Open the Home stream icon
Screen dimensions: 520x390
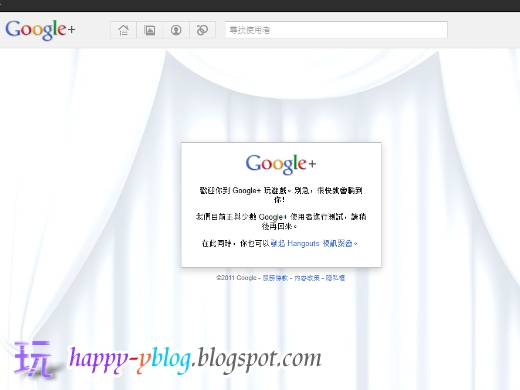(x=123, y=30)
